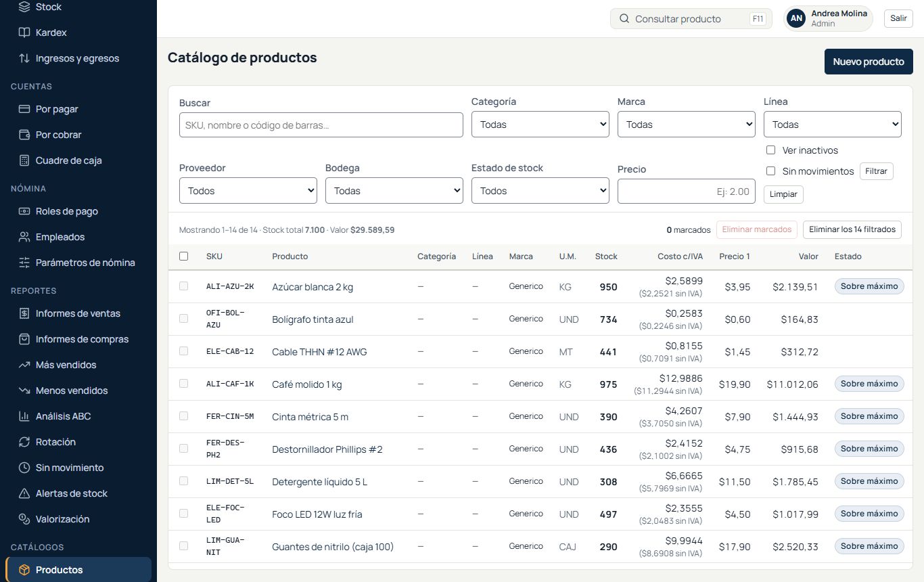Open the Kardex book icon
Screen dimensions: 924x582
pos(24,32)
